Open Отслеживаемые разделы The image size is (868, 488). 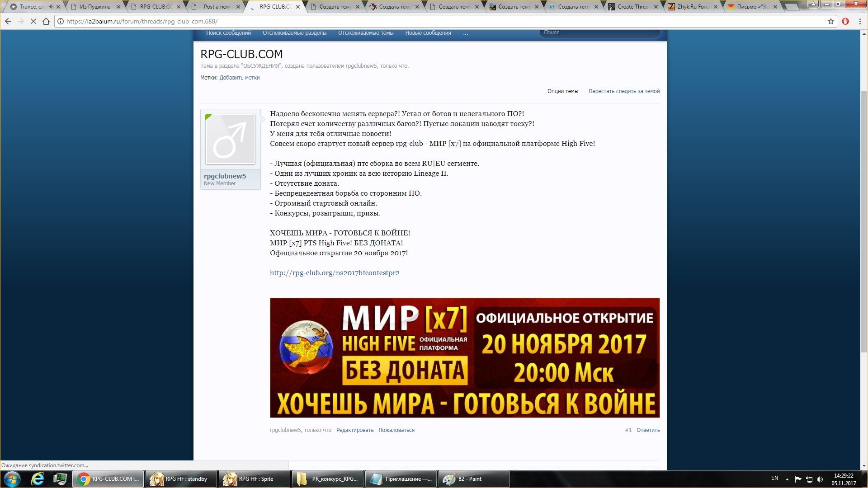[x=294, y=33]
